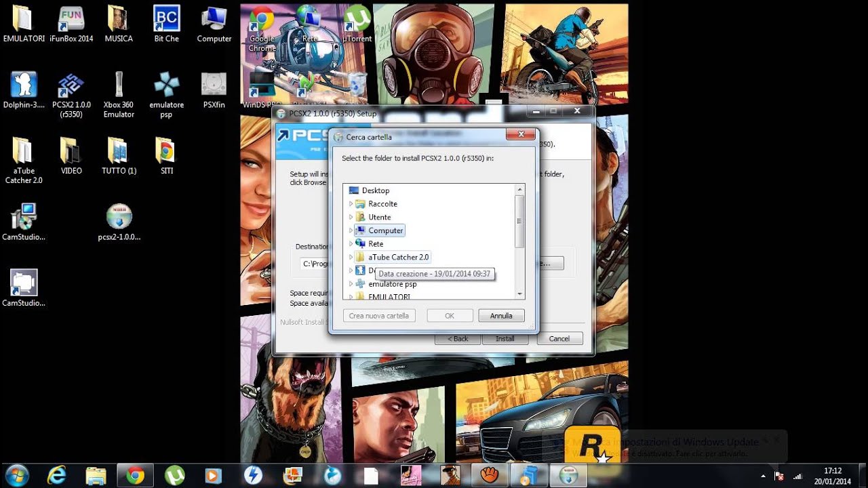Close the Cerca cartella dialog
This screenshot has height=488, width=868.
520,134
